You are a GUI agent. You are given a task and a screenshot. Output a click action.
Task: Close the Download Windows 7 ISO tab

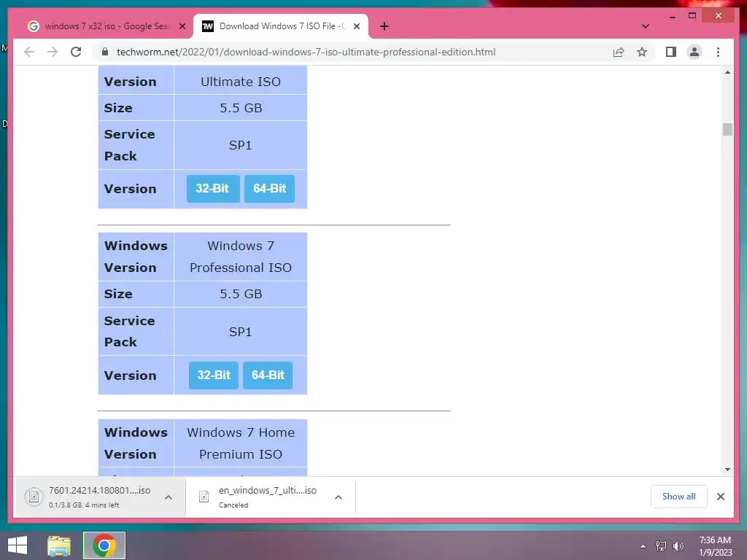(356, 26)
